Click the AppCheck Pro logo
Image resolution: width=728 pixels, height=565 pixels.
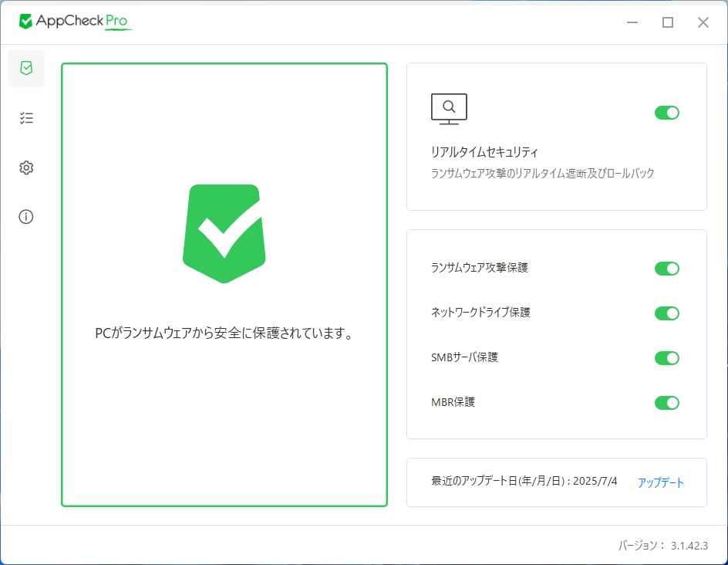(x=75, y=22)
